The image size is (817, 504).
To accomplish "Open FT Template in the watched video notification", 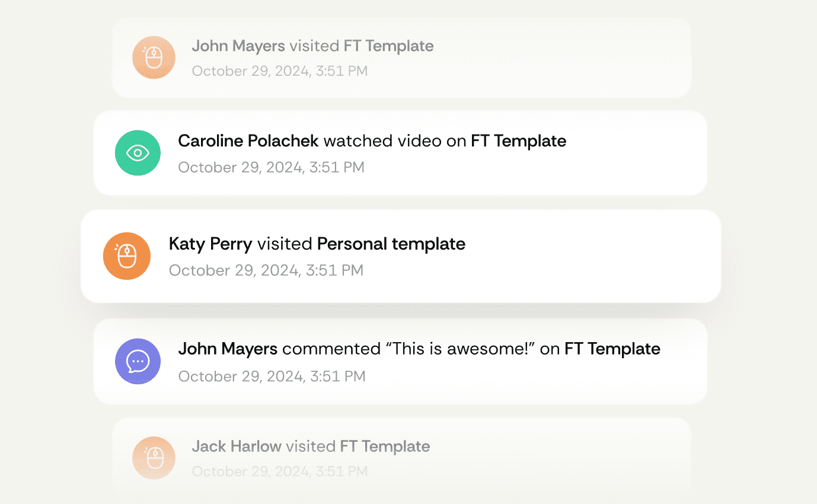I will tap(518, 141).
